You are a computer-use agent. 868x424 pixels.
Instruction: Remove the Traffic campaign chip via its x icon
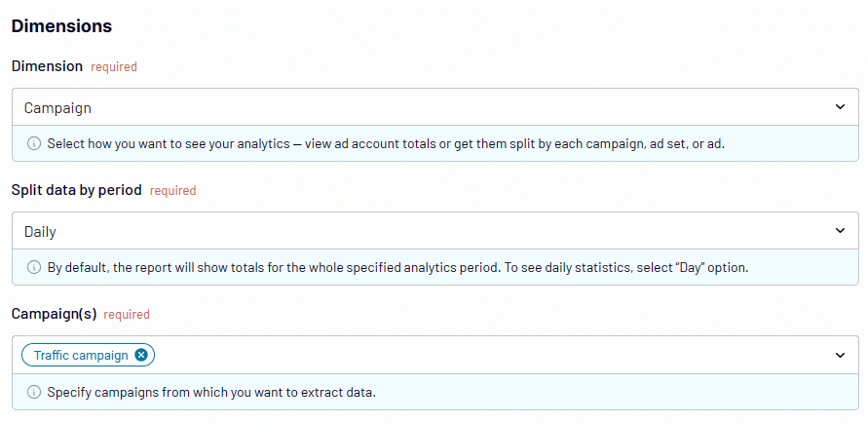tap(141, 356)
